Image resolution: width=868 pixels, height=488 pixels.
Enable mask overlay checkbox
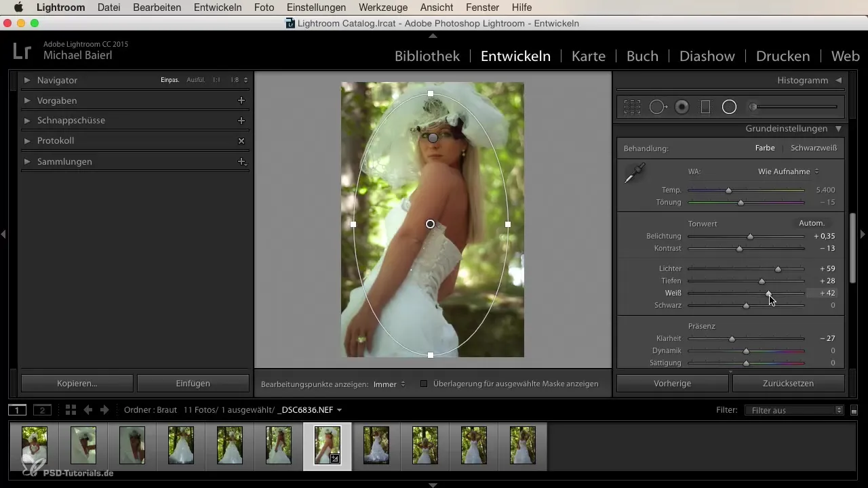424,384
